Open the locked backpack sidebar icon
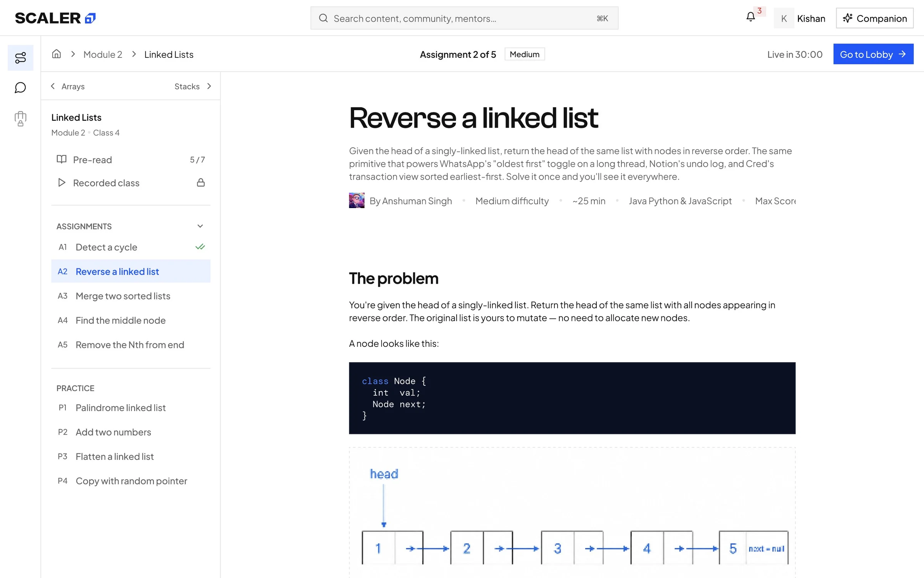Screen dimensions: 924x578 pos(20,119)
